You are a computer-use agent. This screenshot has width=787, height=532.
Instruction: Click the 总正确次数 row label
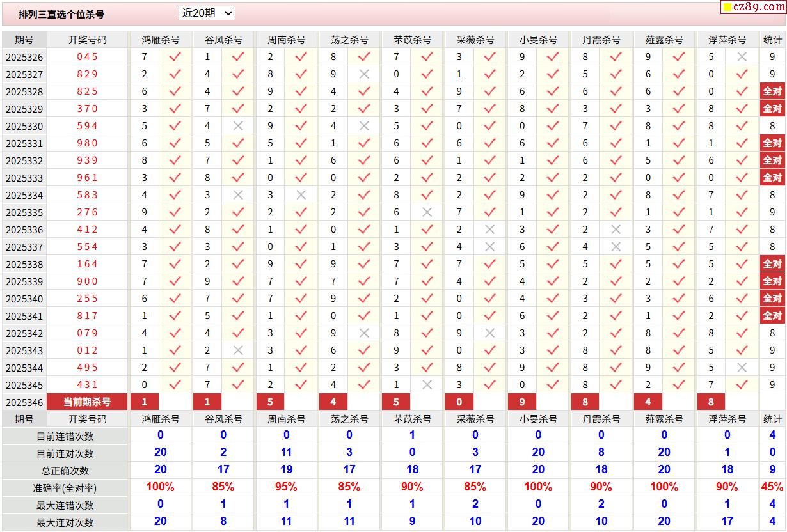(65, 471)
